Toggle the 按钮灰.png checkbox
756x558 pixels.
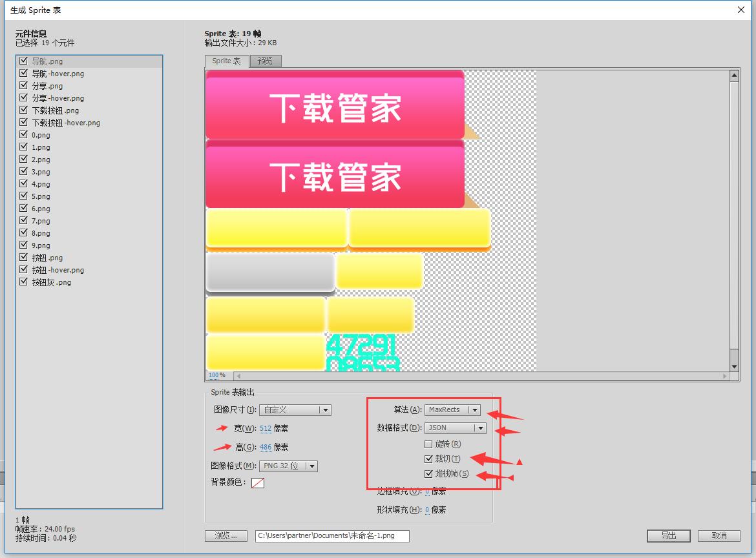click(23, 282)
